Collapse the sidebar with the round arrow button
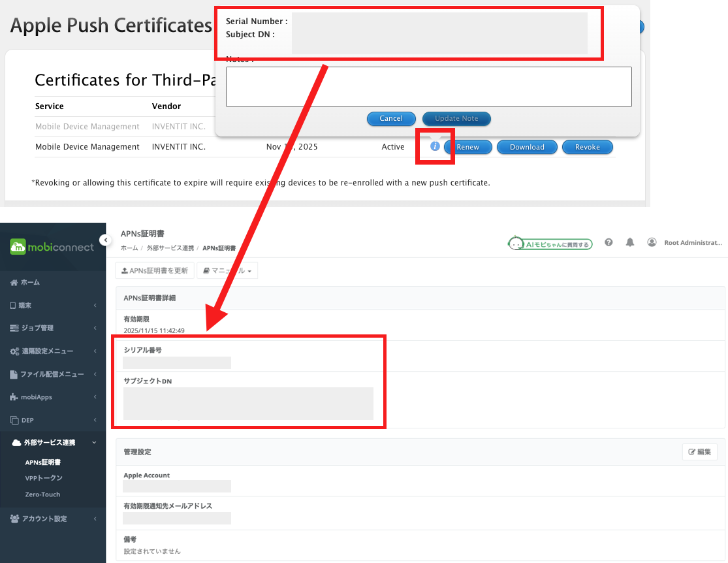 coord(106,240)
